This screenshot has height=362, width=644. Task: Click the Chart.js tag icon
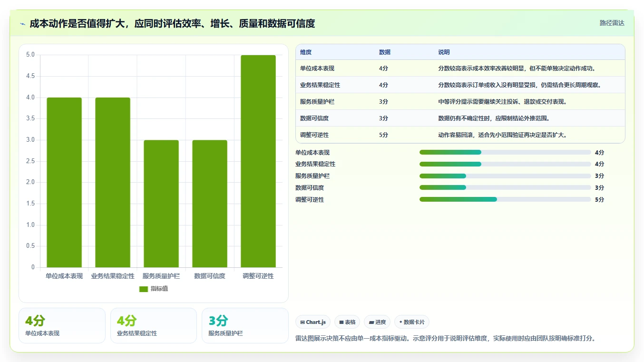[302, 322]
